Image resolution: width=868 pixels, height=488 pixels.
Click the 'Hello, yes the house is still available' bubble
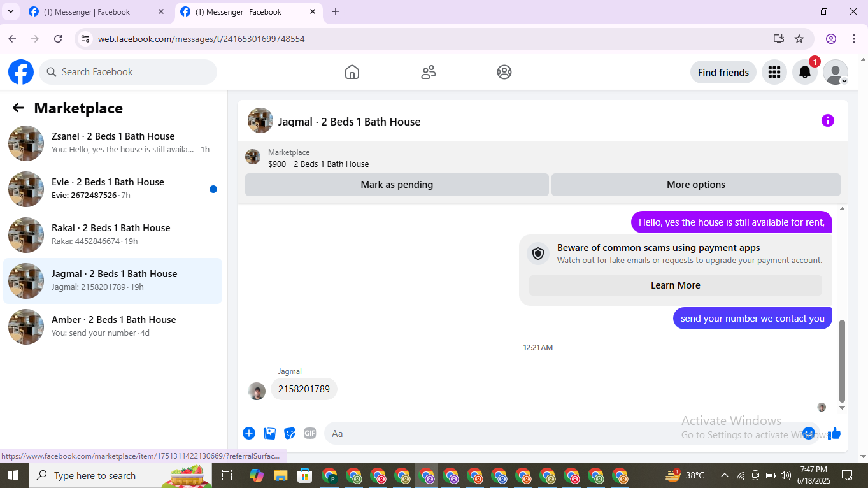click(732, 222)
